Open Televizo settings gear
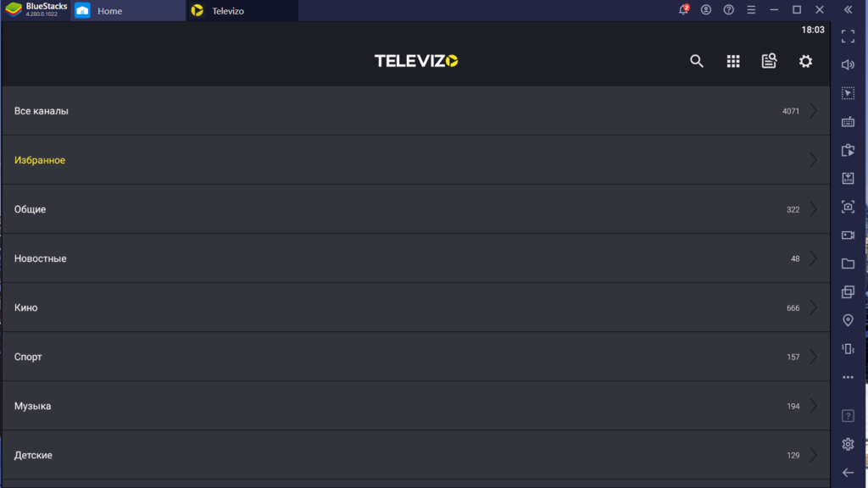This screenshot has width=868, height=488. point(805,61)
